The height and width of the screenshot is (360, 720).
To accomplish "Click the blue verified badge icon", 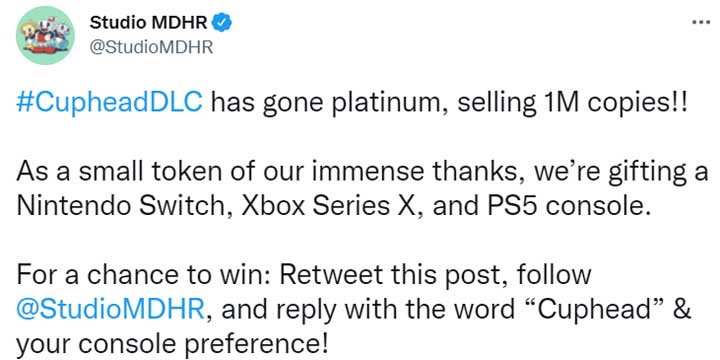I will [x=224, y=22].
